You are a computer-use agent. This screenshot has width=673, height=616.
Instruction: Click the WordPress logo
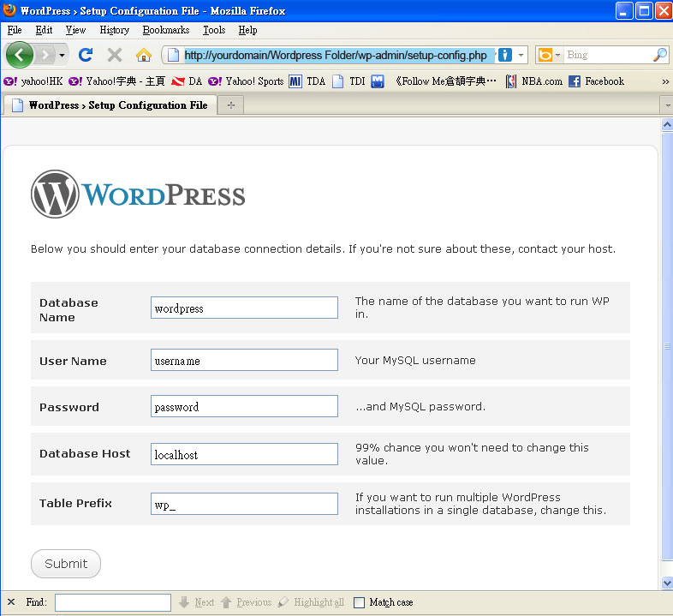138,194
